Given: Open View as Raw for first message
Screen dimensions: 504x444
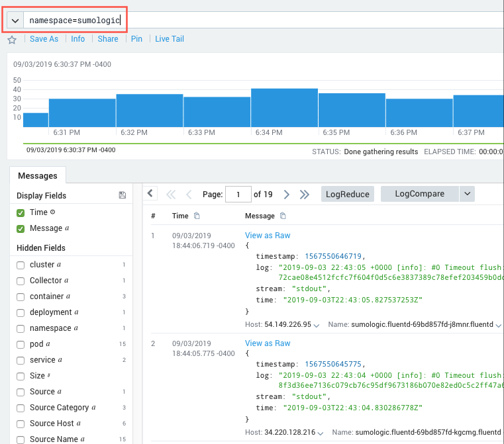Looking at the screenshot, I should [268, 236].
